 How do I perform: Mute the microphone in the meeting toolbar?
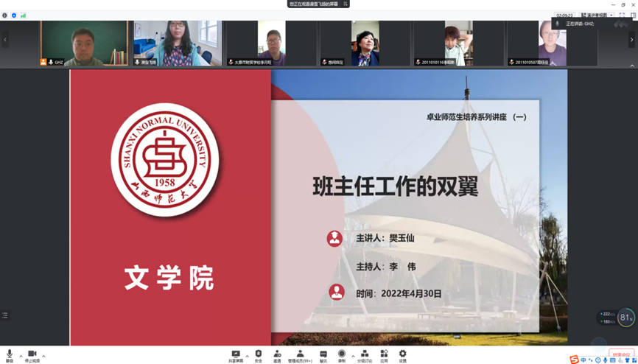[x=10, y=354]
